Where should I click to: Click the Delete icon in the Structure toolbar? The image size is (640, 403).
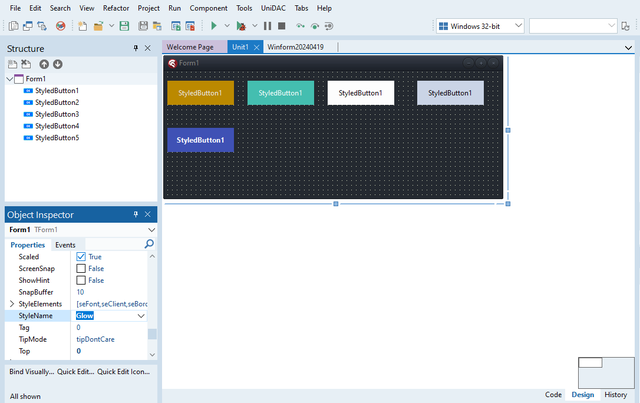click(x=26, y=64)
